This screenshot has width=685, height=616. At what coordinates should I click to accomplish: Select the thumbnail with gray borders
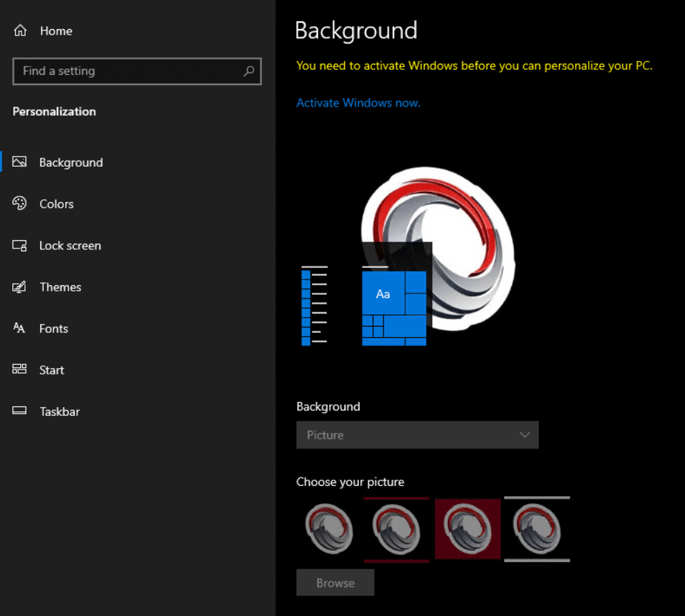[x=537, y=529]
